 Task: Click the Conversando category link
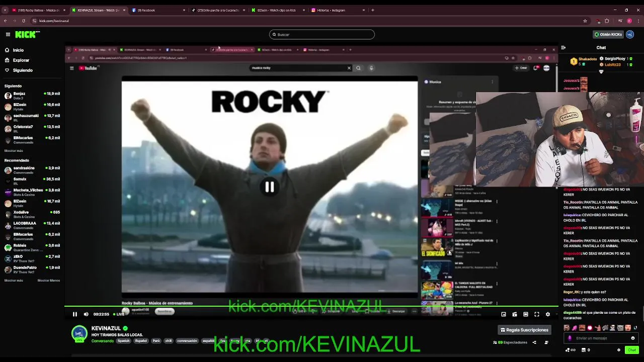pos(103,341)
